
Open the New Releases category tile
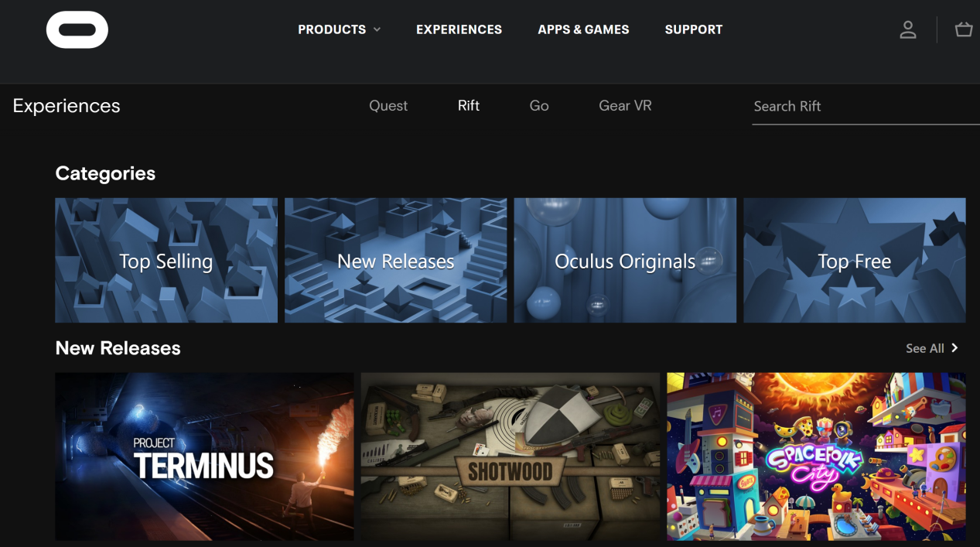395,260
